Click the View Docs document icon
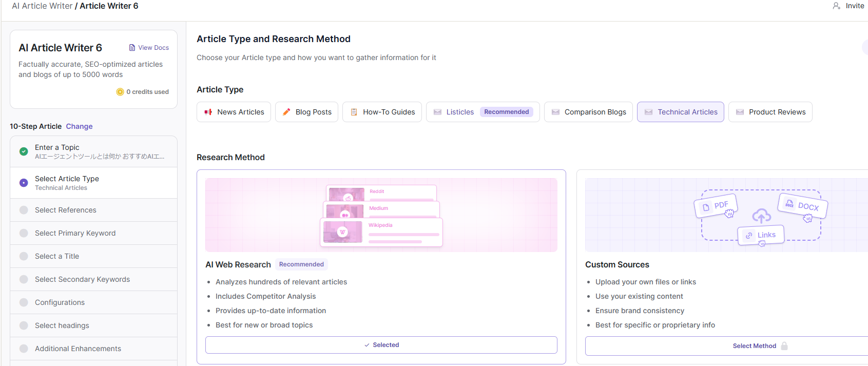This screenshot has width=868, height=366. click(x=132, y=48)
